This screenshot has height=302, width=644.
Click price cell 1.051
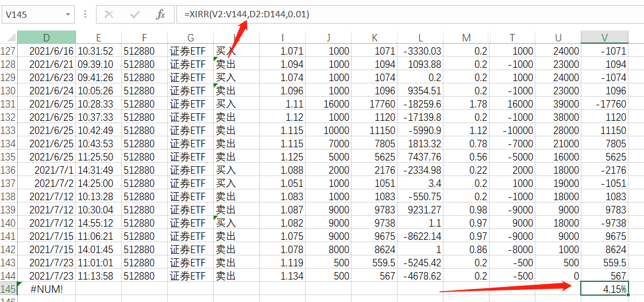[x=283, y=183]
